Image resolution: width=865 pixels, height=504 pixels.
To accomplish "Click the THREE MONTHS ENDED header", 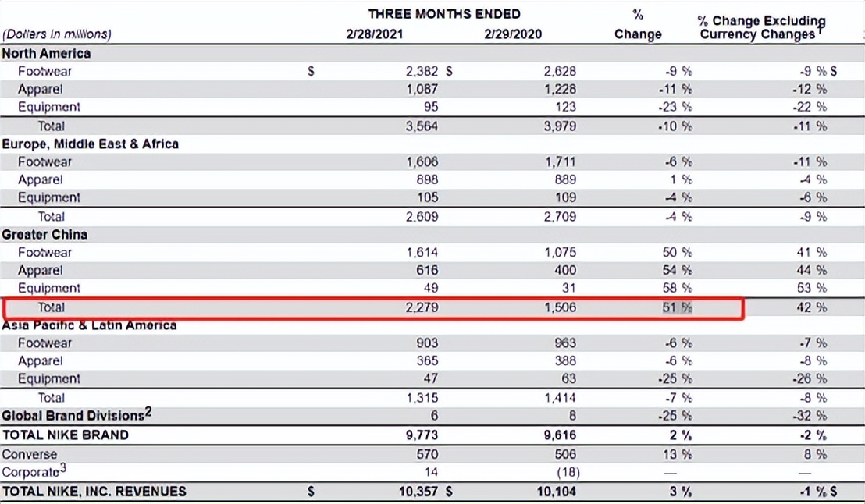I will click(444, 14).
